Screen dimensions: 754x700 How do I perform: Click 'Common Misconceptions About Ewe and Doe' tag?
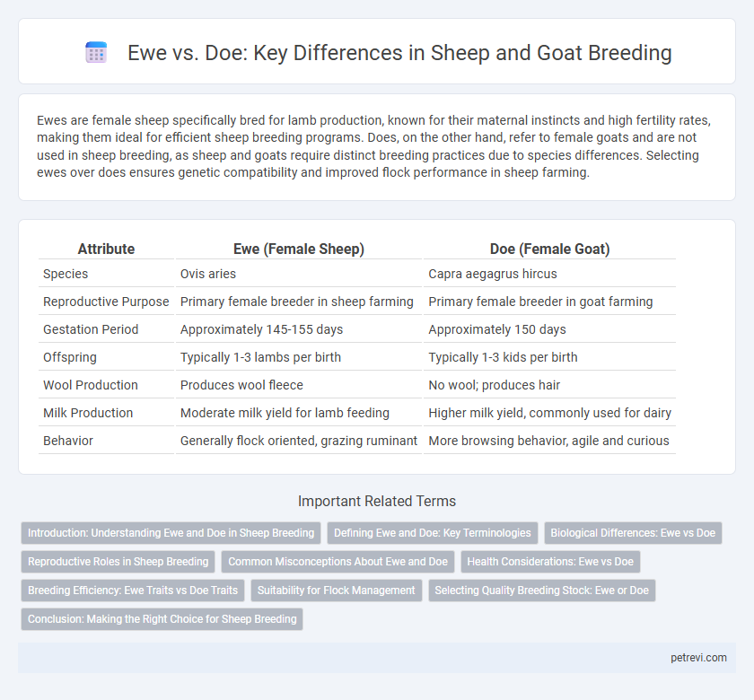pyautogui.click(x=338, y=562)
